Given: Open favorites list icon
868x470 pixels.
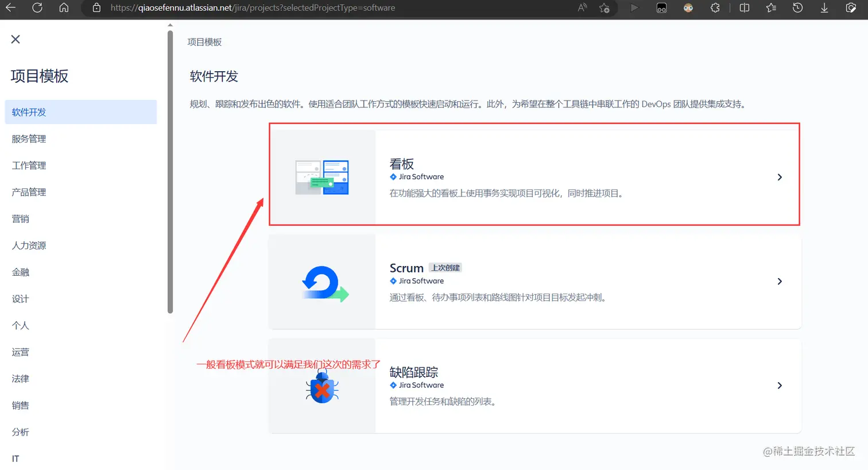Looking at the screenshot, I should [x=771, y=7].
